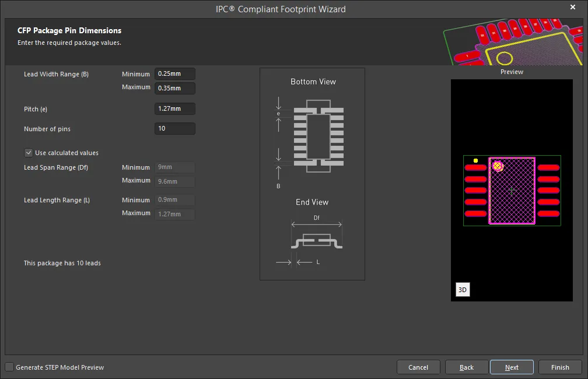
Task: Click the 'Pitch (e)' label
Action: [36, 109]
